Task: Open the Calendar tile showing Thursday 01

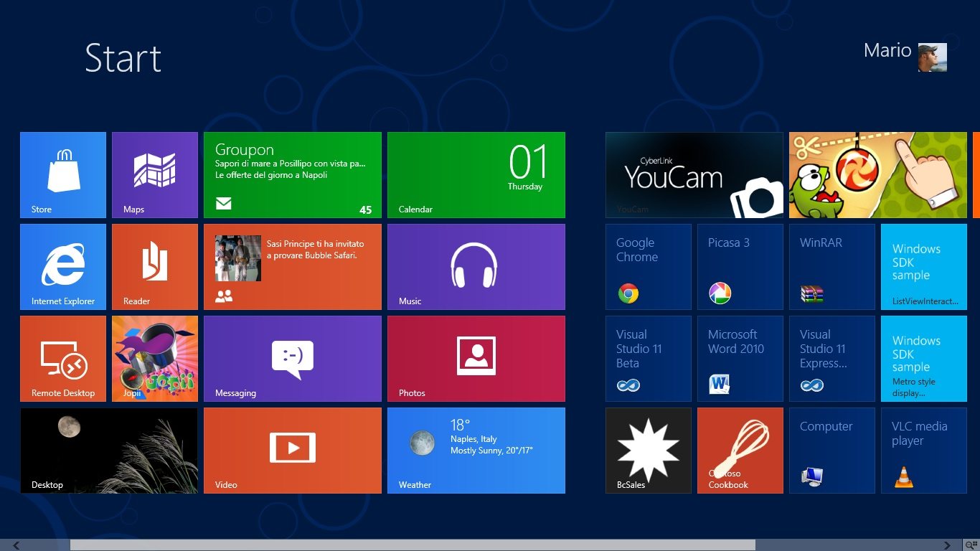Action: click(x=476, y=174)
